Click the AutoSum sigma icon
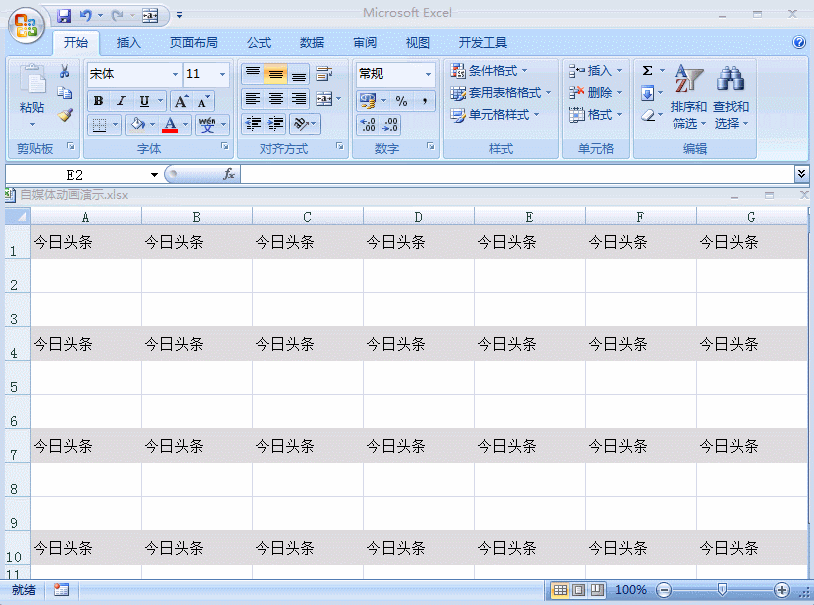The height and width of the screenshot is (605, 814). pos(647,71)
